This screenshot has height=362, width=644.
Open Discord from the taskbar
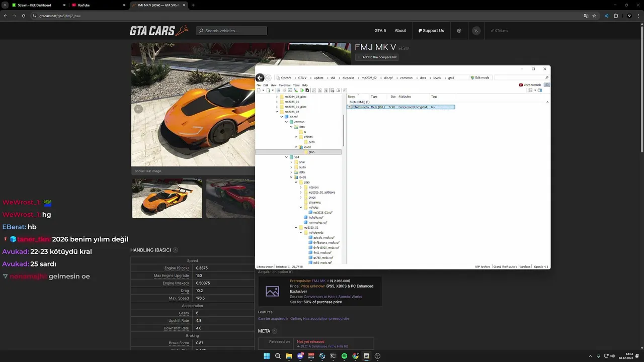click(x=300, y=356)
